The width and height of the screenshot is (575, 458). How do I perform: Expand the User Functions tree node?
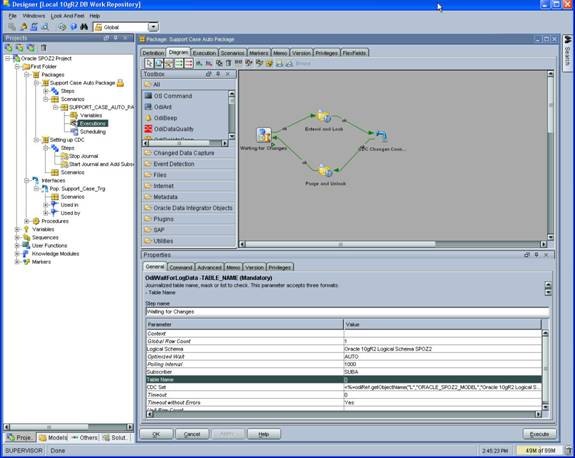[x=17, y=245]
